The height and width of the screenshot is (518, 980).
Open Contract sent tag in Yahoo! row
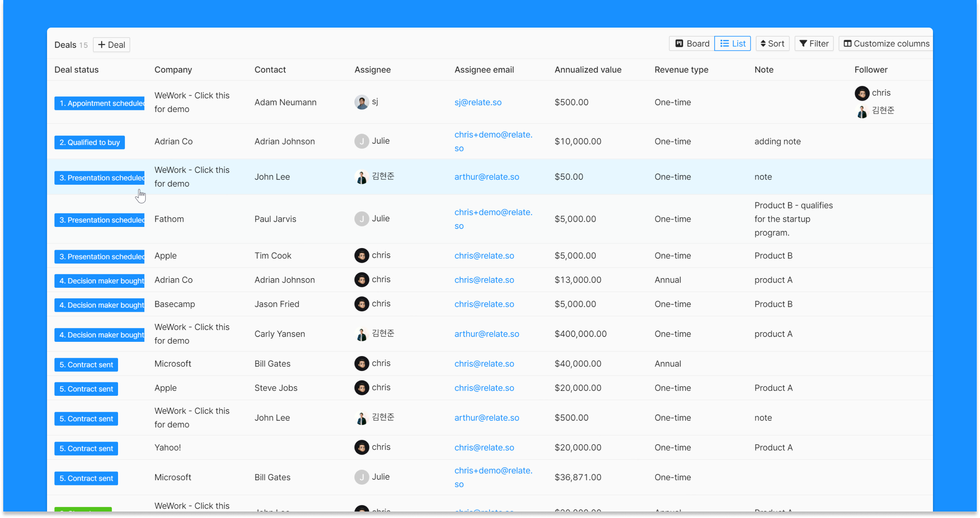pos(86,449)
